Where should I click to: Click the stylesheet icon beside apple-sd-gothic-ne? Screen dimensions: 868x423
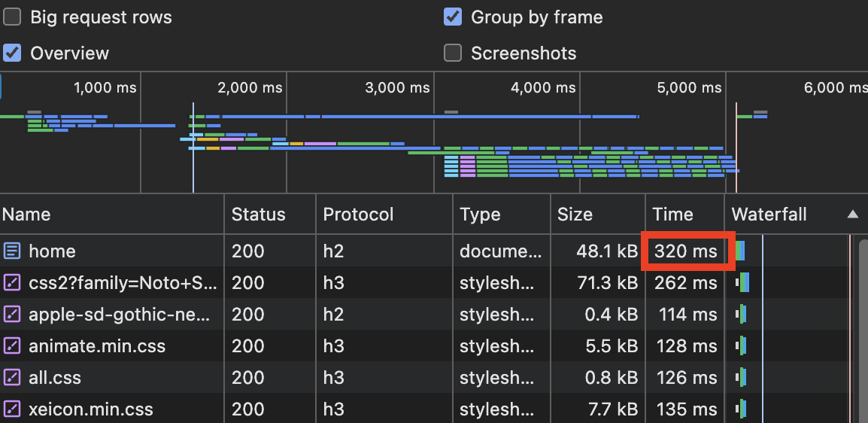pos(11,315)
